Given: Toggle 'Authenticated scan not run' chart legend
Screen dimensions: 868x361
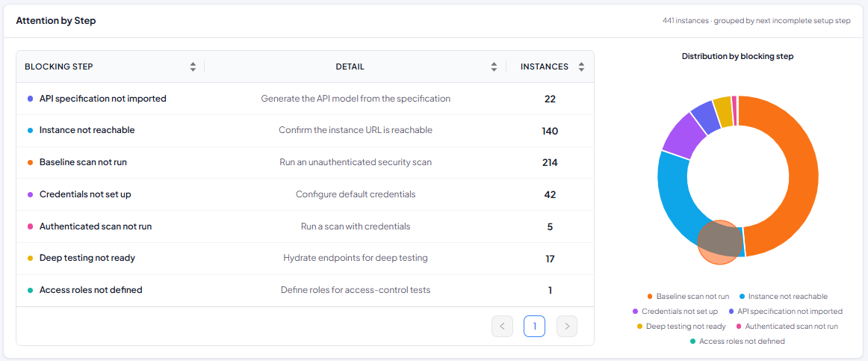Looking at the screenshot, I should (787, 327).
